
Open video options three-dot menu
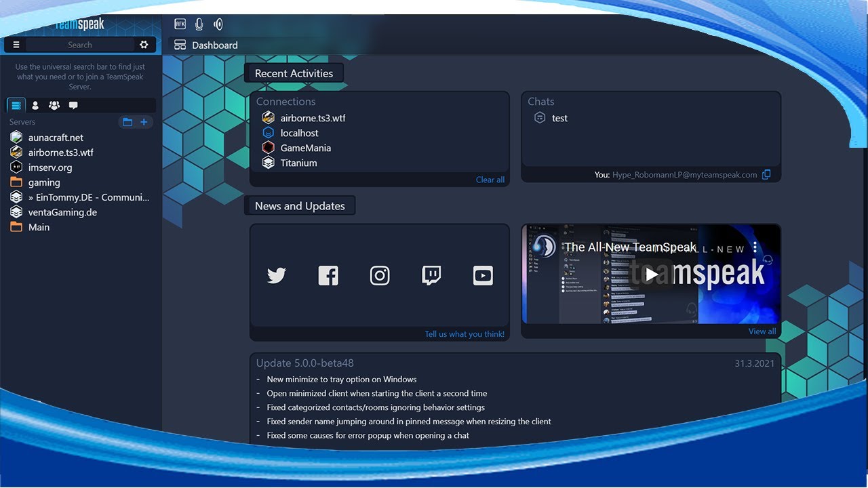755,247
